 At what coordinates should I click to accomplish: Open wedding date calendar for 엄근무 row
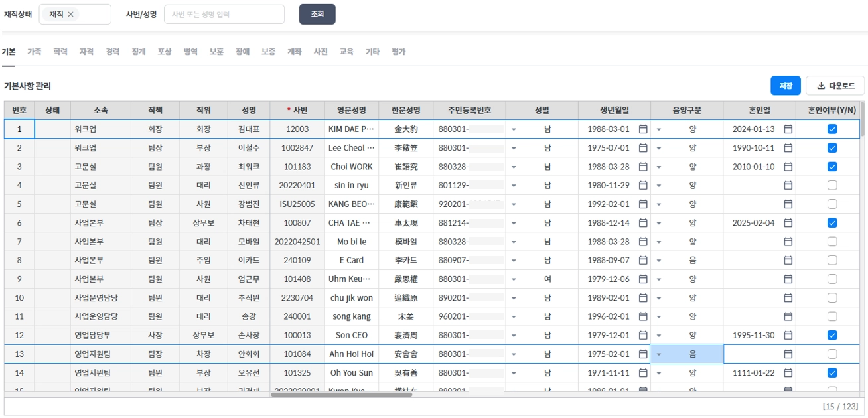pos(788,279)
